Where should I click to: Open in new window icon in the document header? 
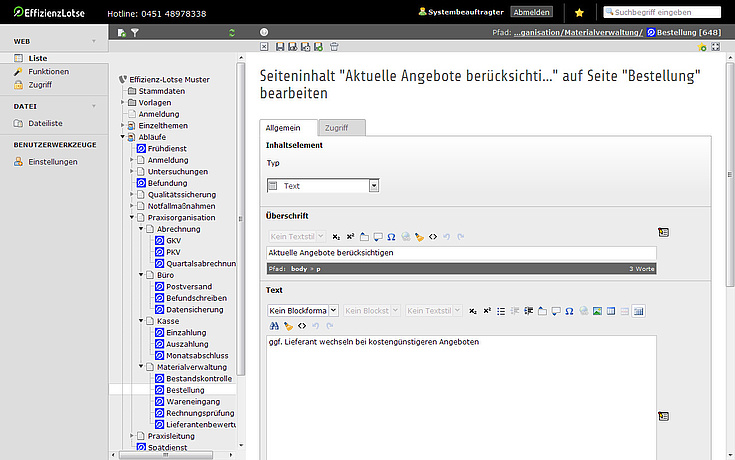tap(715, 47)
